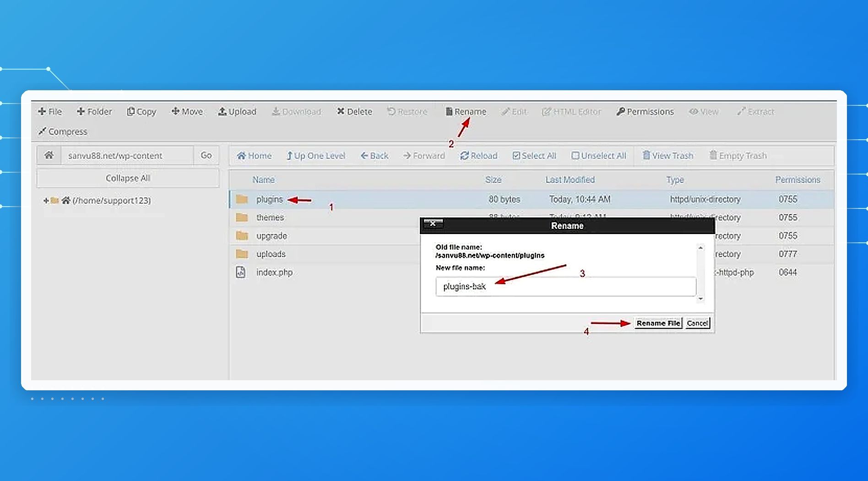
Task: Select the index.php file name
Action: click(x=274, y=272)
